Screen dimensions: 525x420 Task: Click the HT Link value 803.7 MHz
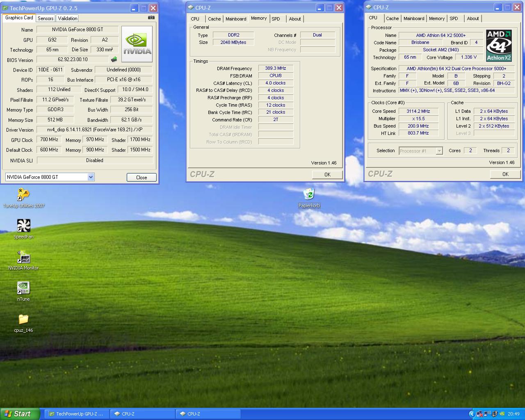coord(418,133)
